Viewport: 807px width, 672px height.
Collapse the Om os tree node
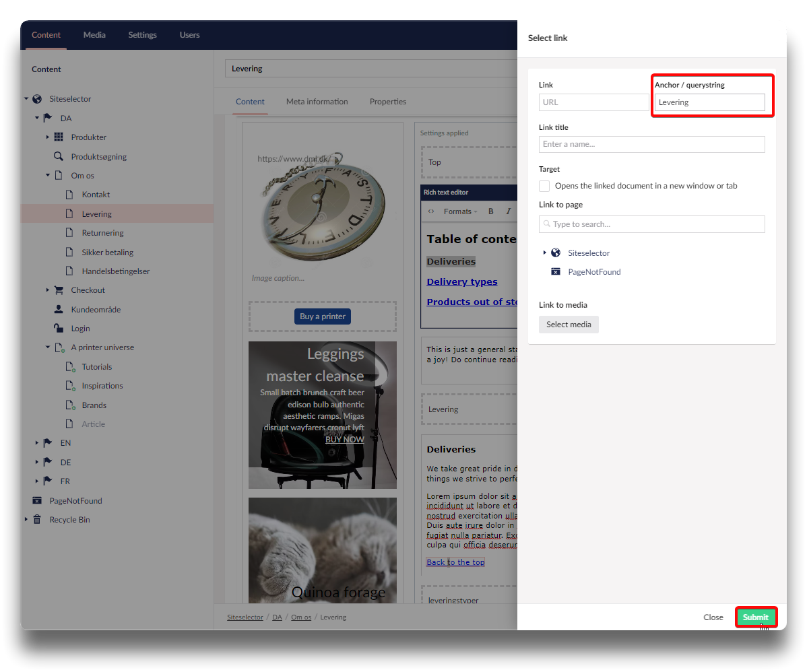point(48,176)
